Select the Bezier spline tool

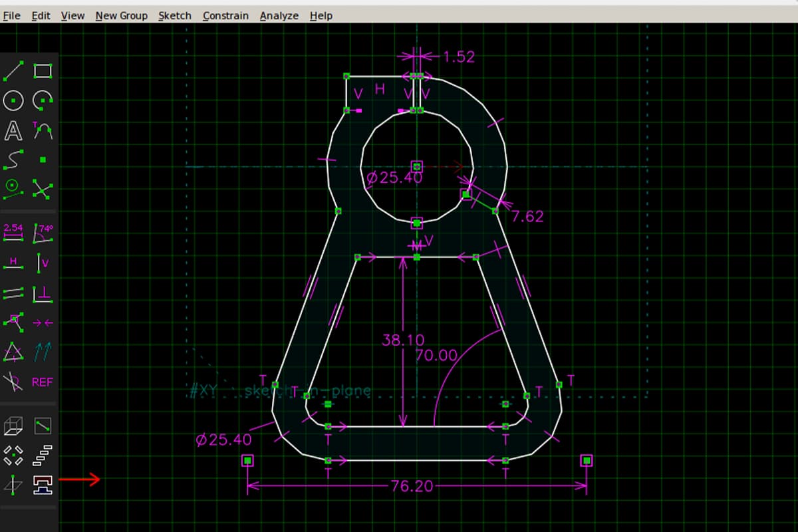pyautogui.click(x=13, y=160)
